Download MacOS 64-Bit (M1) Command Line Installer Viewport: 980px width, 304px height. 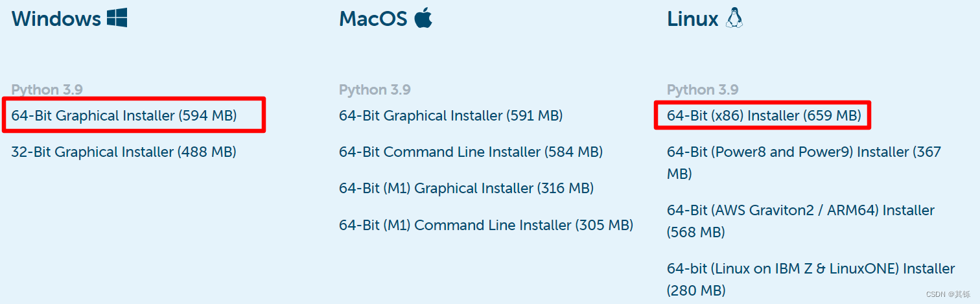click(485, 226)
